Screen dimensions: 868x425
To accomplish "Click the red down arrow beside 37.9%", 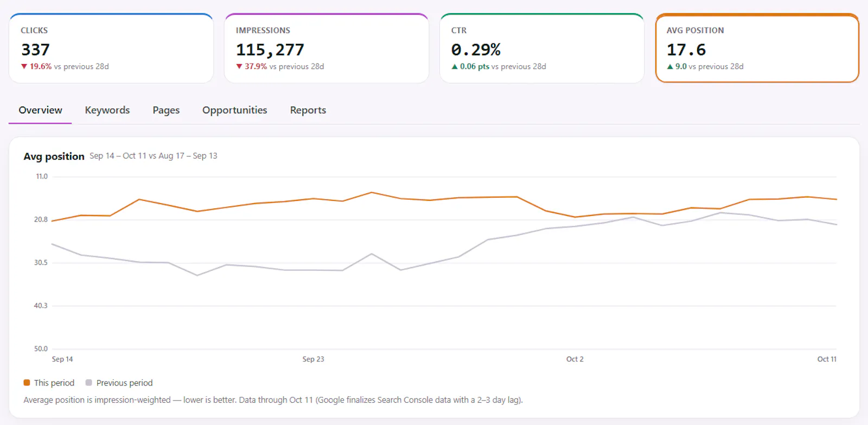I will point(239,66).
